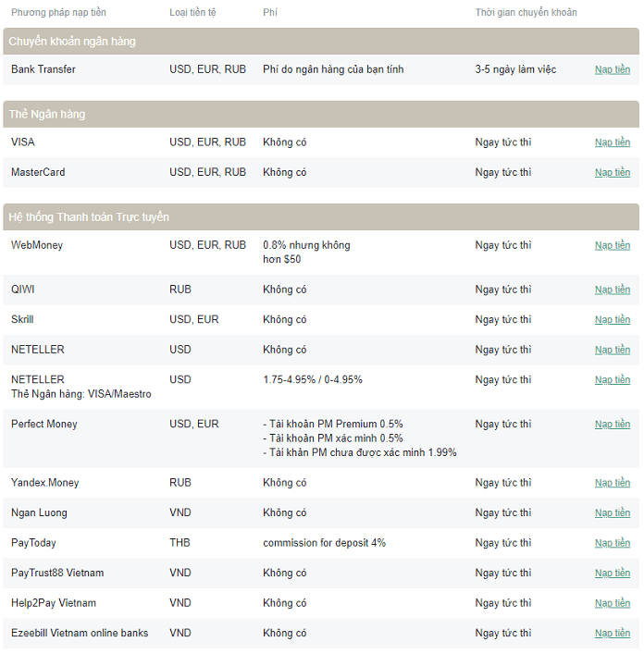Open the PayToday Nạp tiền link

(x=612, y=543)
